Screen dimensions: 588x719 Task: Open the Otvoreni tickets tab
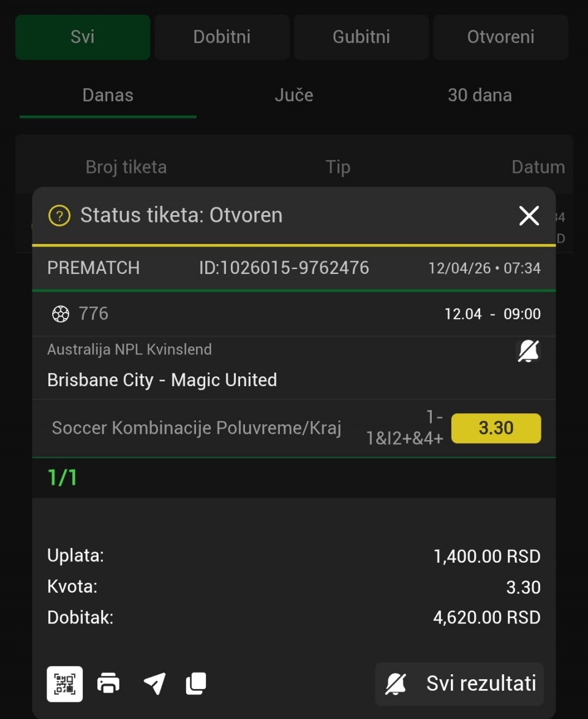click(x=500, y=37)
